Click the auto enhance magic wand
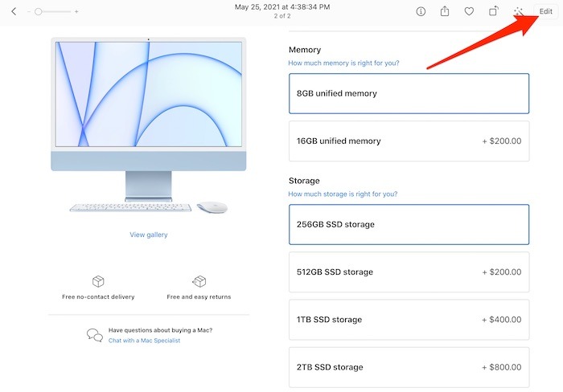The width and height of the screenshot is (563, 392). point(518,11)
